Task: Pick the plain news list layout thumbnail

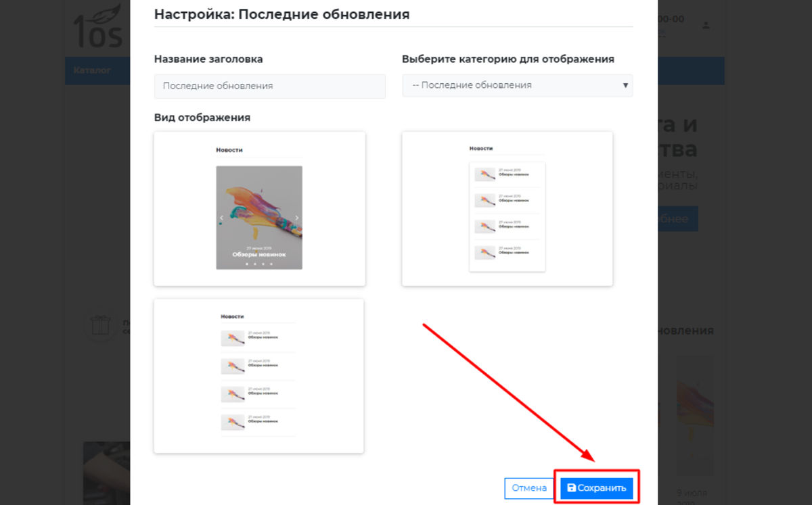Action: (x=259, y=376)
